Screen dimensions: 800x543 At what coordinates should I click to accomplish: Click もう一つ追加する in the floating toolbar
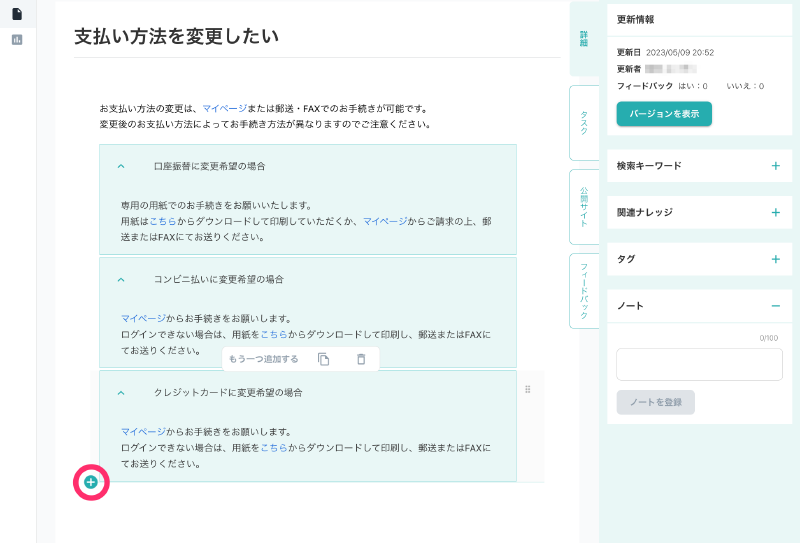(264, 359)
